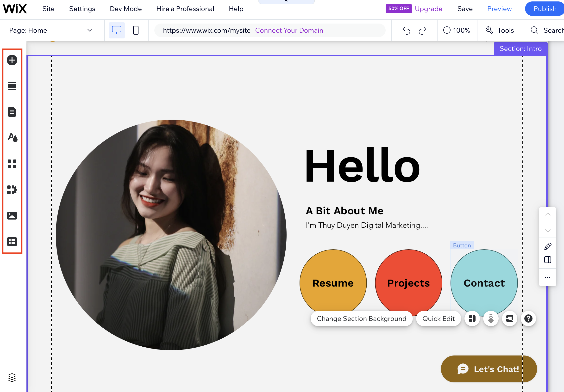Click the Let's Chat! button

click(489, 369)
